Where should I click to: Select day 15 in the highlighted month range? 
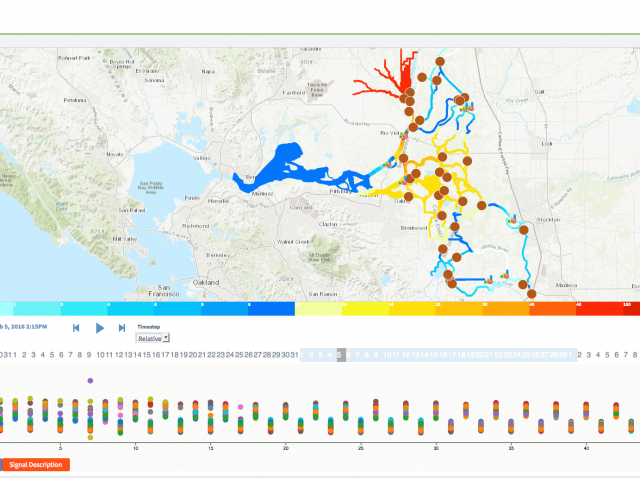coord(433,355)
